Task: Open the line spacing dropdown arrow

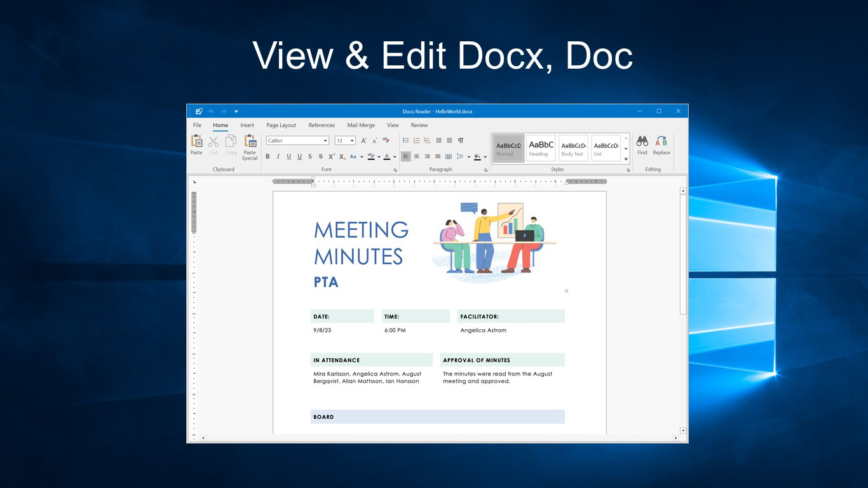Action: pyautogui.click(x=468, y=157)
